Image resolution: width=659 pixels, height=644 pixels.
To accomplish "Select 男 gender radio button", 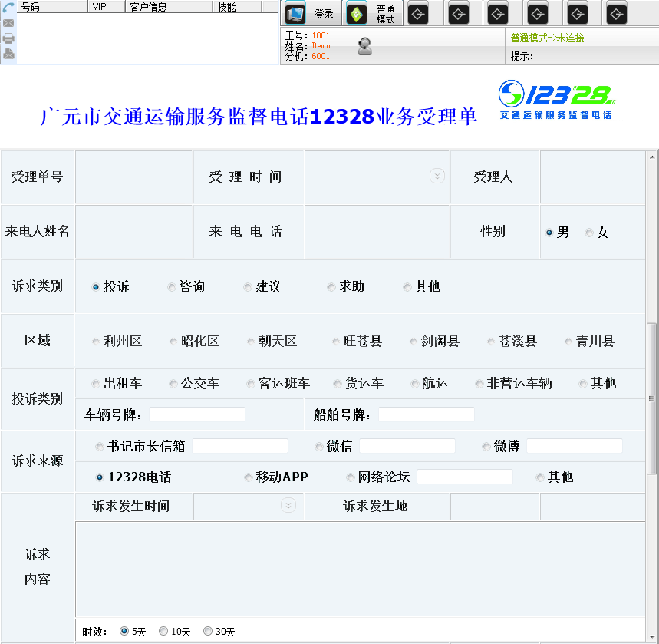I will point(549,233).
